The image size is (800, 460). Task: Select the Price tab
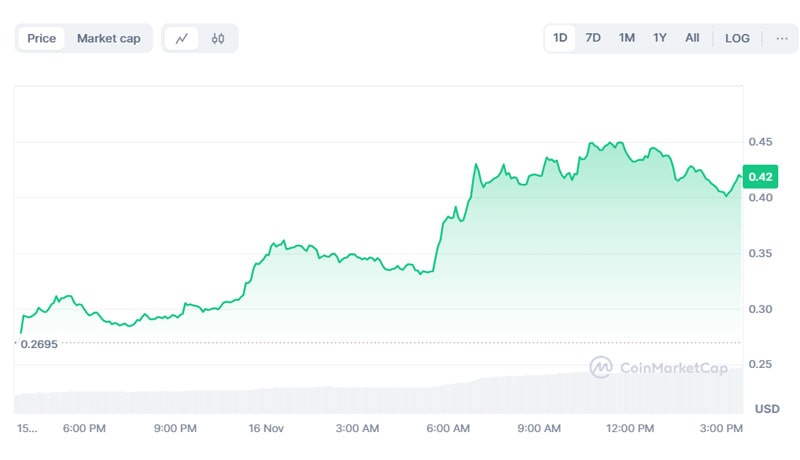pyautogui.click(x=42, y=39)
